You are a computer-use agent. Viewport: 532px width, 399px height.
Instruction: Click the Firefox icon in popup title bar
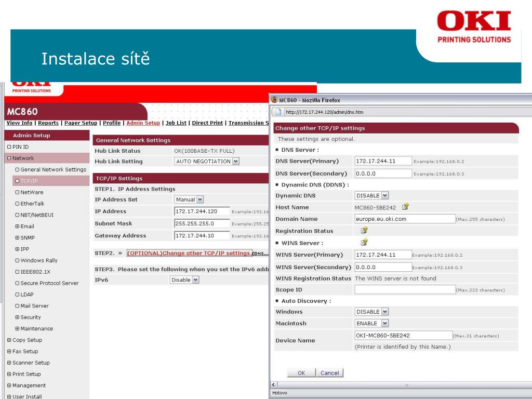tap(274, 100)
